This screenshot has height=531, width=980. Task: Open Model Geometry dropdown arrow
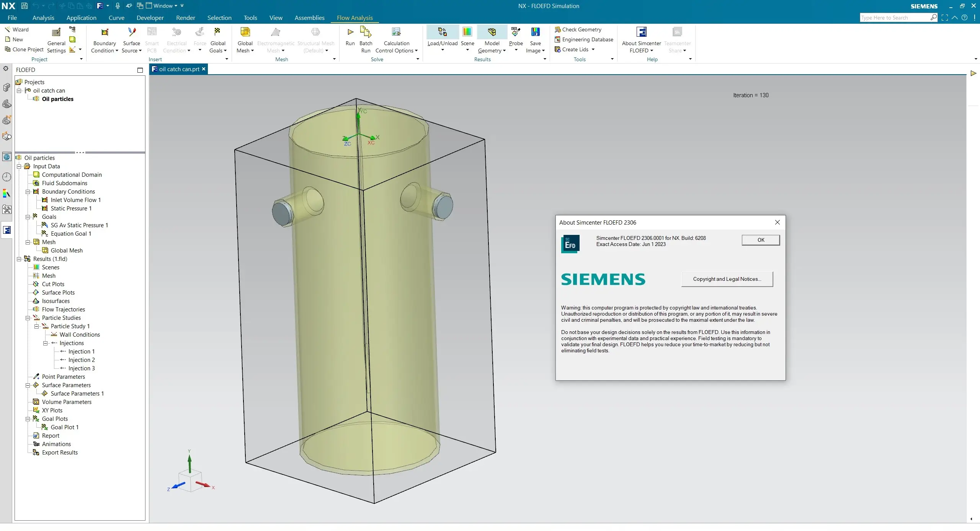(x=504, y=51)
